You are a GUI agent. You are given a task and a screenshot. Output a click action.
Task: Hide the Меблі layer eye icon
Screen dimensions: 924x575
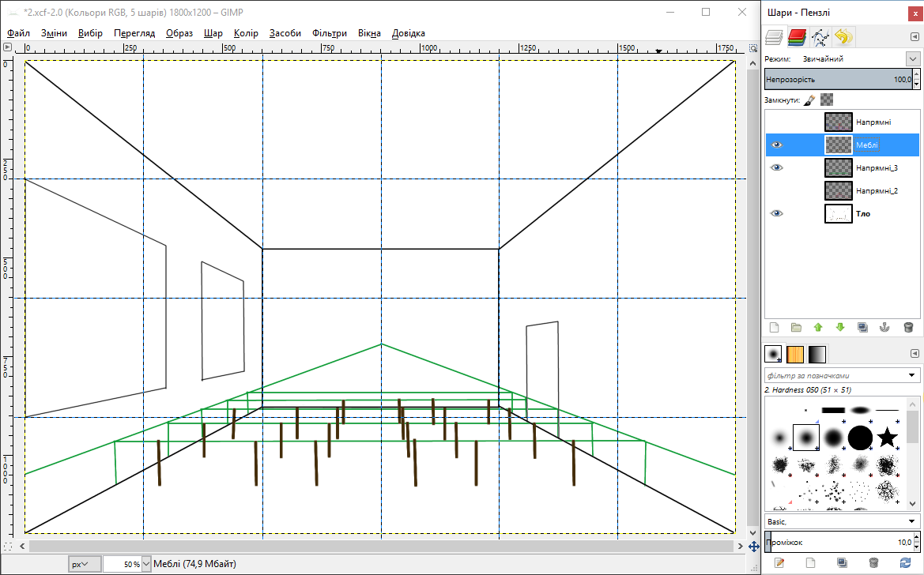coord(777,145)
